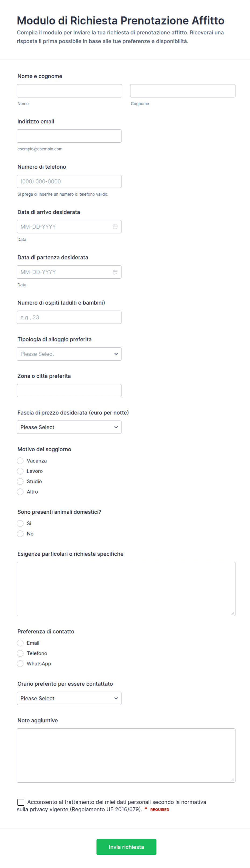
Task: Submit form with Invia richiesta button
Action: 127,847
